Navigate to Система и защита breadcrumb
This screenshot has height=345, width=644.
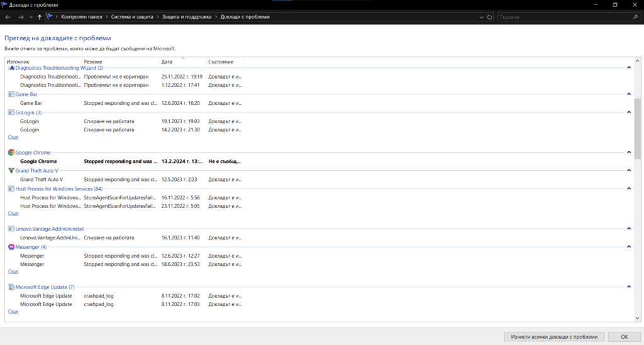pos(132,17)
